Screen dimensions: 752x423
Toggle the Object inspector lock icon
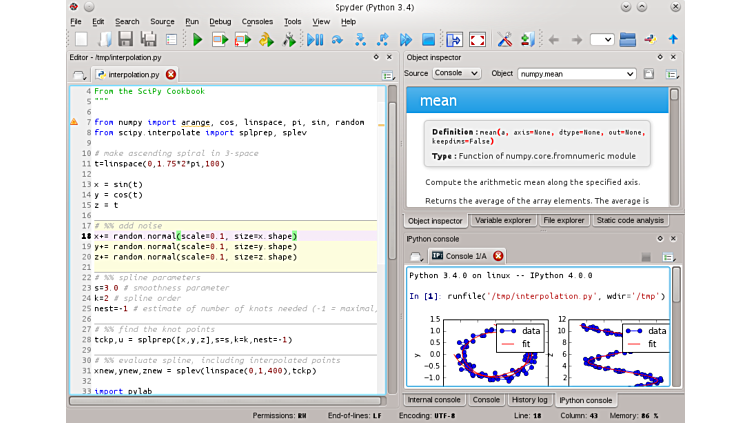click(648, 74)
